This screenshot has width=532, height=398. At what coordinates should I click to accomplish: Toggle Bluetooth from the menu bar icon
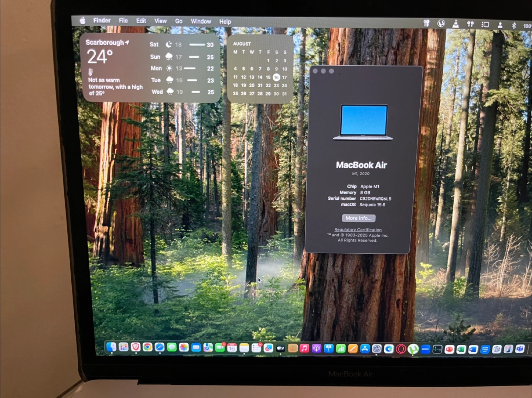click(x=514, y=25)
